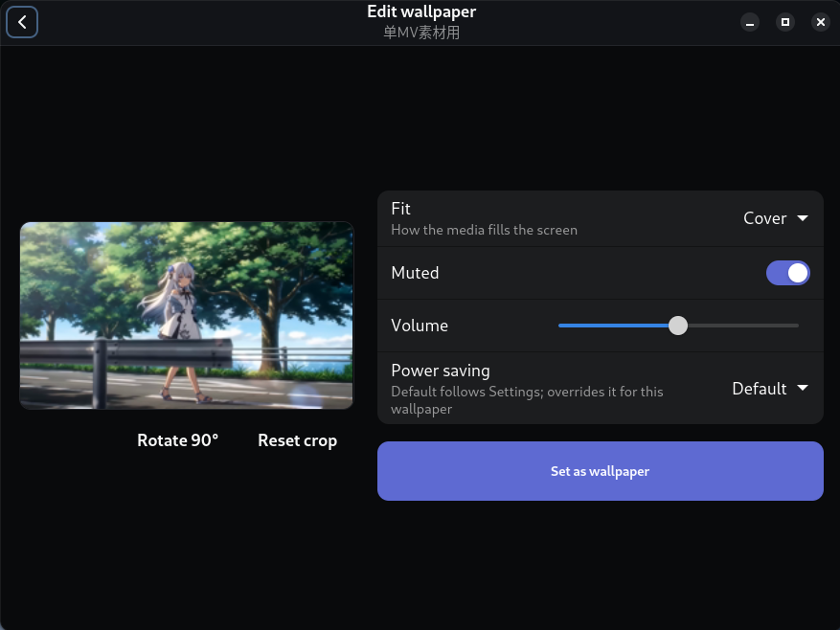
Task: Click the Reset crop button
Action: coord(297,440)
